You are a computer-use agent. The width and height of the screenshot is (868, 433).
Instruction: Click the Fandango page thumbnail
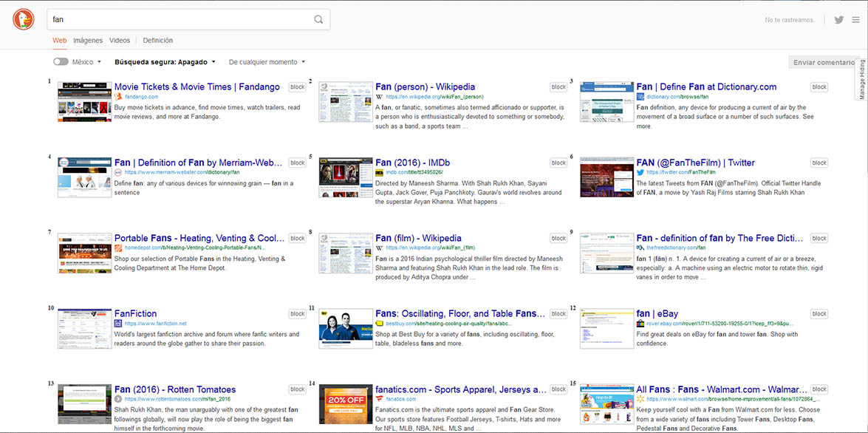85,102
